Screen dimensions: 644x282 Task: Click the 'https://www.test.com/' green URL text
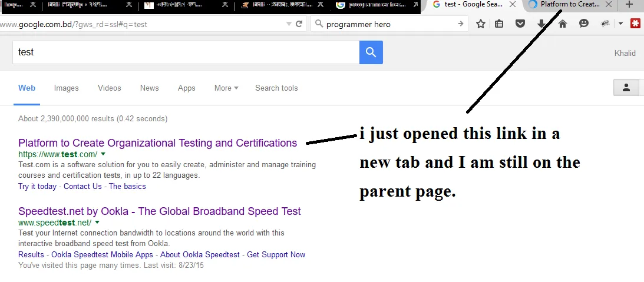tap(58, 154)
